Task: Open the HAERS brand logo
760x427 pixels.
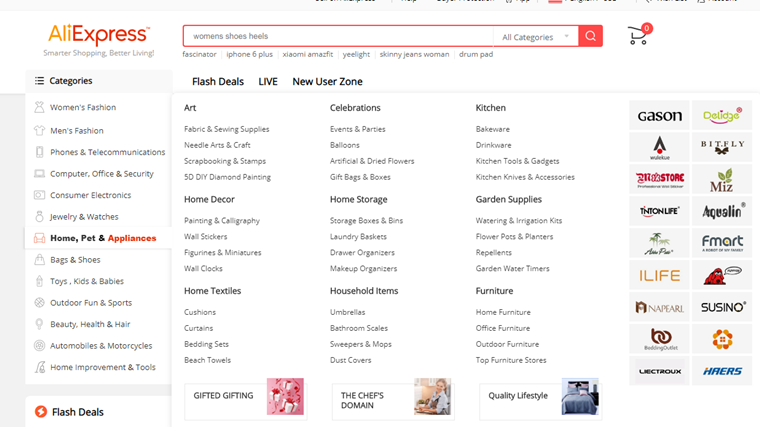Action: [x=722, y=371]
